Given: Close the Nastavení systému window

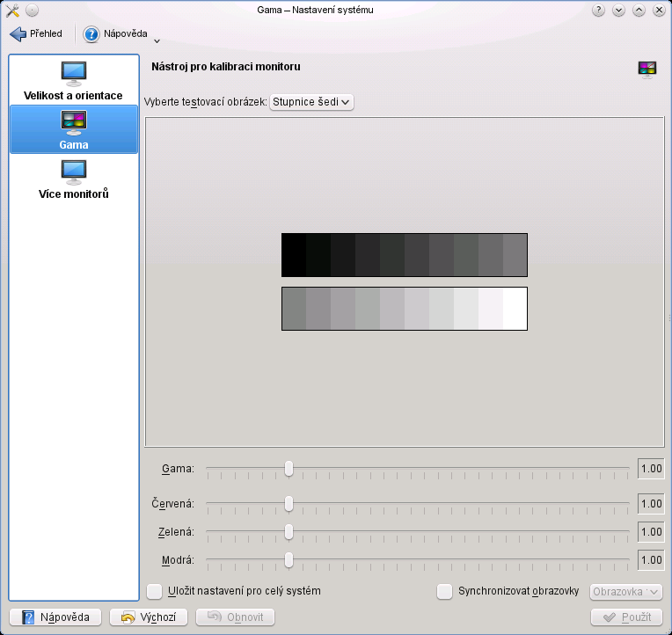Looking at the screenshot, I should pyautogui.click(x=659, y=10).
